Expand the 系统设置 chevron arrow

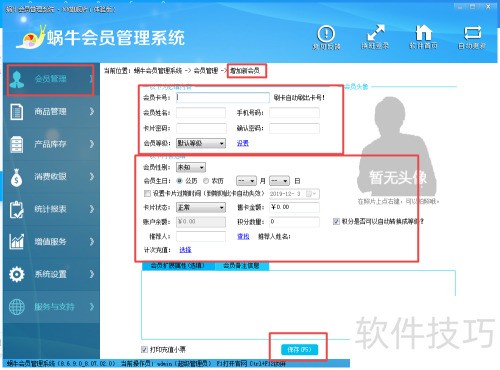pos(92,274)
